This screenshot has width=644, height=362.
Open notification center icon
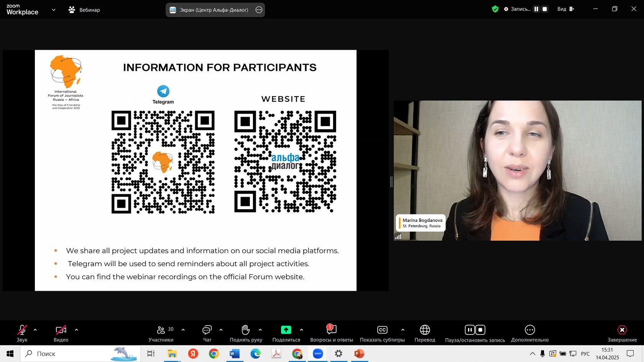tap(630, 354)
